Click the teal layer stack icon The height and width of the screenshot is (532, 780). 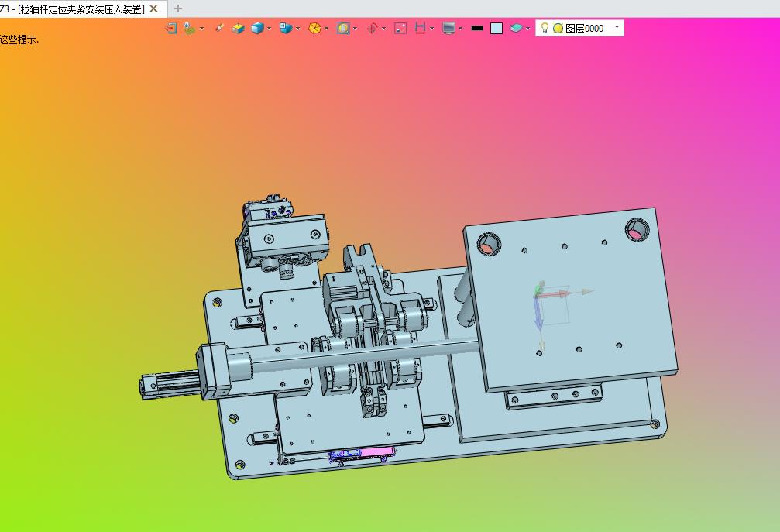516,29
